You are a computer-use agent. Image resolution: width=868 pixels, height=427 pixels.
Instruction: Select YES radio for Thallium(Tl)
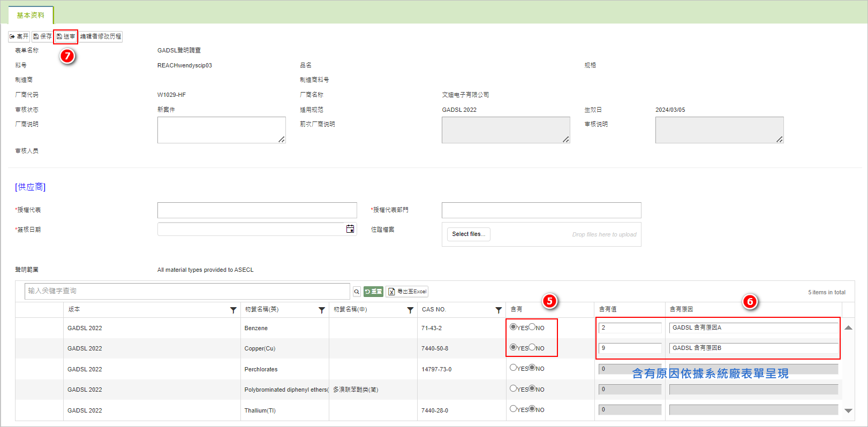[514, 409]
